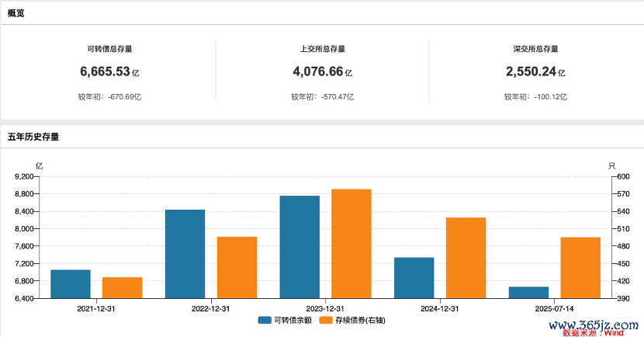
Task: Click the 6,665.53 亿 value
Action: coord(109,71)
